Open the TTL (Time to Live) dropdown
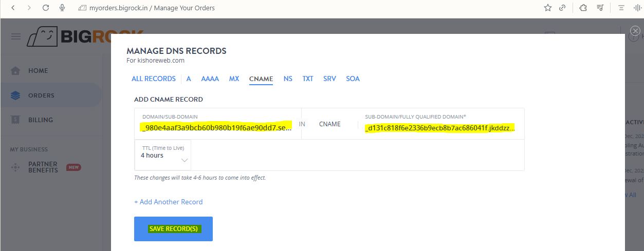 point(162,155)
